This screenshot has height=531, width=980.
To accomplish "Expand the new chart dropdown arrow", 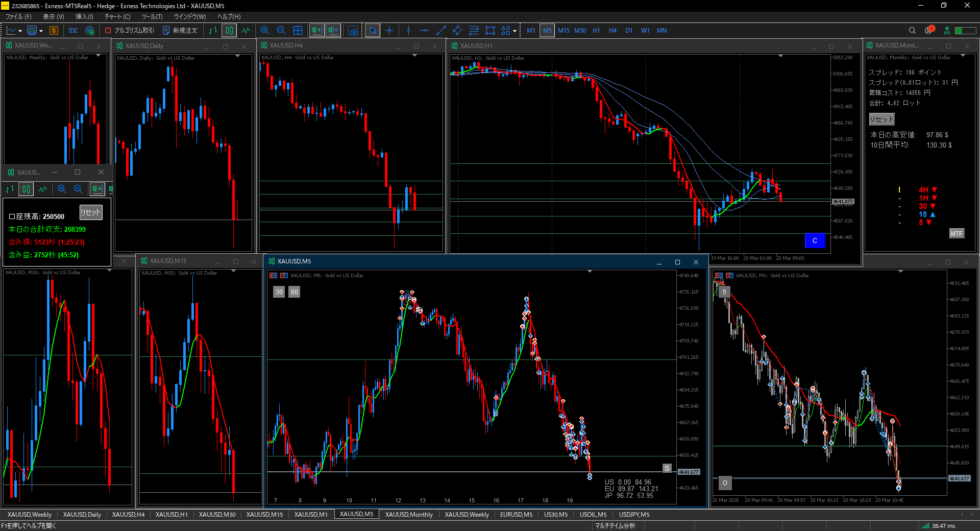I will pos(20,31).
